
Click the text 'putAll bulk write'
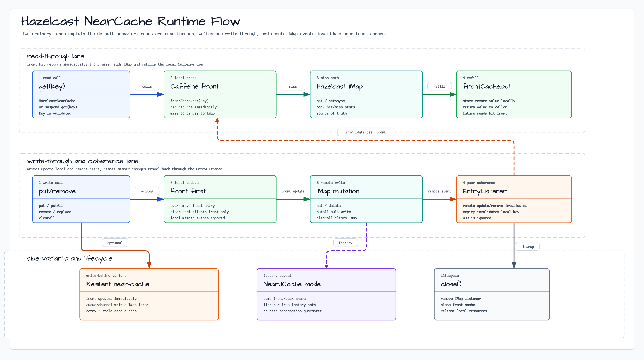[x=334, y=212]
